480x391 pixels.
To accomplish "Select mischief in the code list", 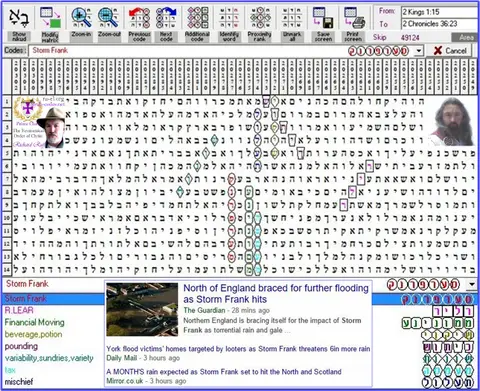I will (19, 382).
